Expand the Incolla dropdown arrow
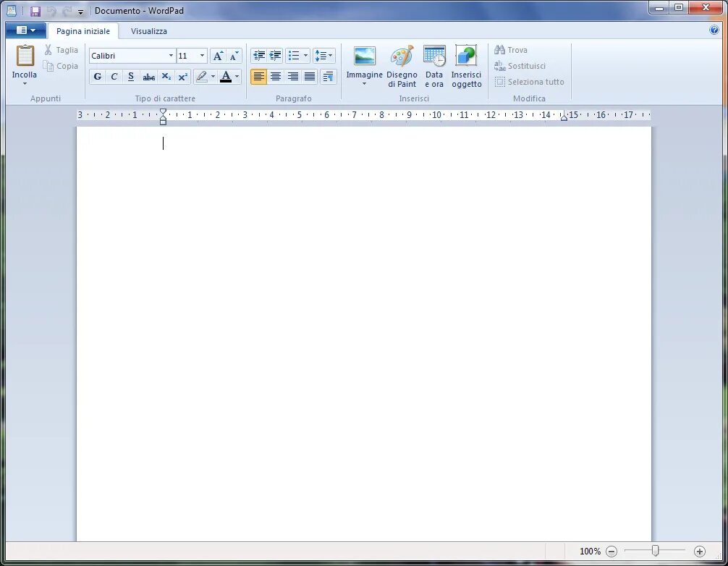 click(x=25, y=84)
